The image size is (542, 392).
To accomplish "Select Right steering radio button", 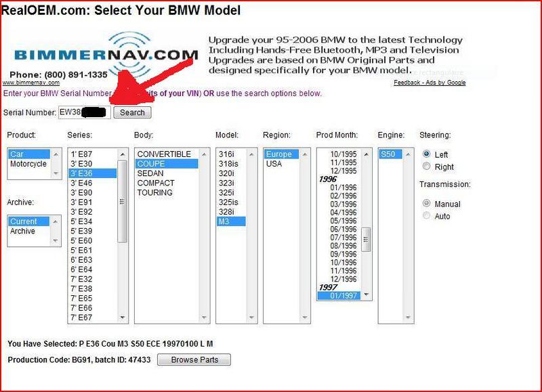I will pyautogui.click(x=427, y=167).
